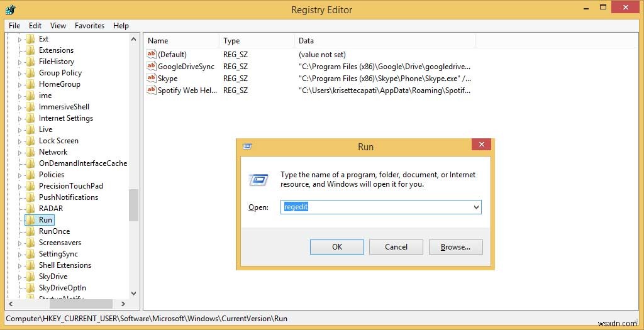Viewport: 644px width, 330px height.
Task: Click the ime folder icon
Action: [x=30, y=95]
